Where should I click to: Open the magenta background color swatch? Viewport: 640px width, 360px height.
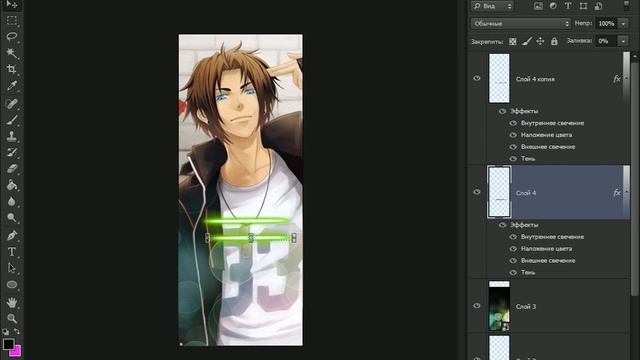pos(17,351)
